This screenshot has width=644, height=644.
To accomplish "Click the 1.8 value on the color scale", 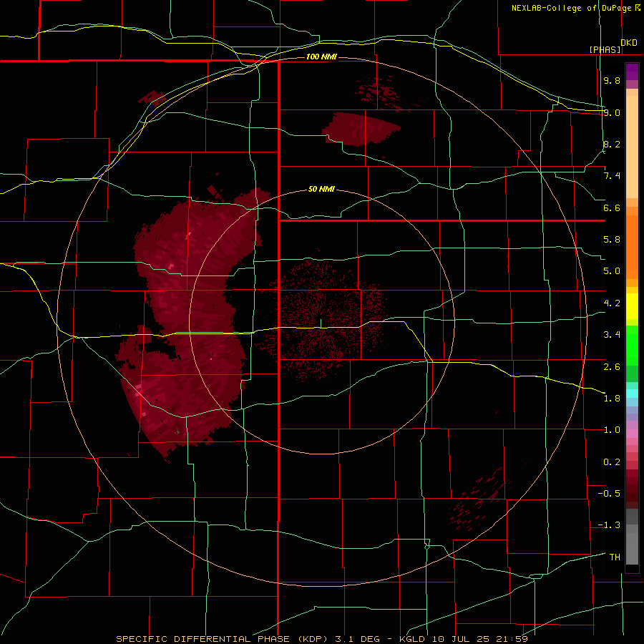I will coord(612,399).
